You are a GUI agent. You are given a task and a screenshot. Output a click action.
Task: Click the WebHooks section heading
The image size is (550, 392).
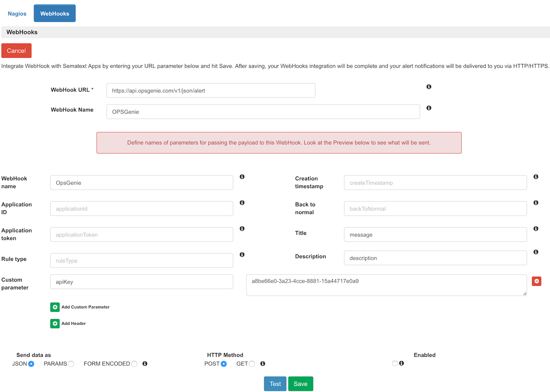(22, 32)
